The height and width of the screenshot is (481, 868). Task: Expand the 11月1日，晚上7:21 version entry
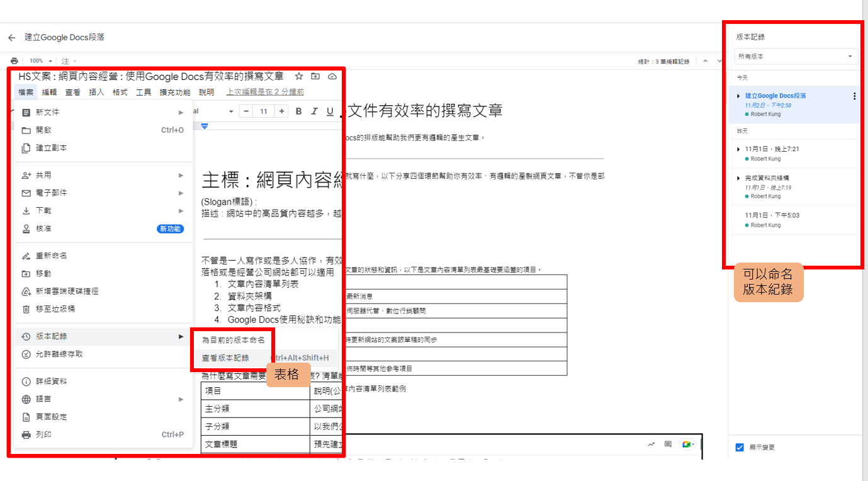[738, 149]
